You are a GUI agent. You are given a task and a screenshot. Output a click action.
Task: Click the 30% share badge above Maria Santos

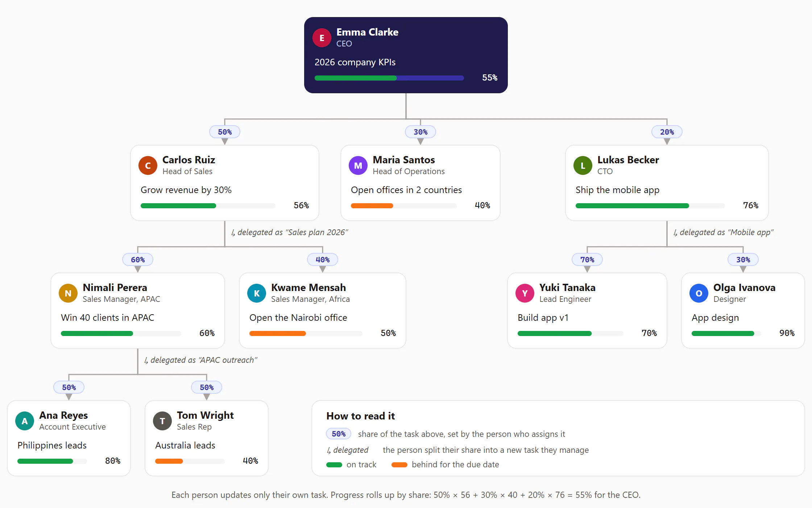pos(420,132)
